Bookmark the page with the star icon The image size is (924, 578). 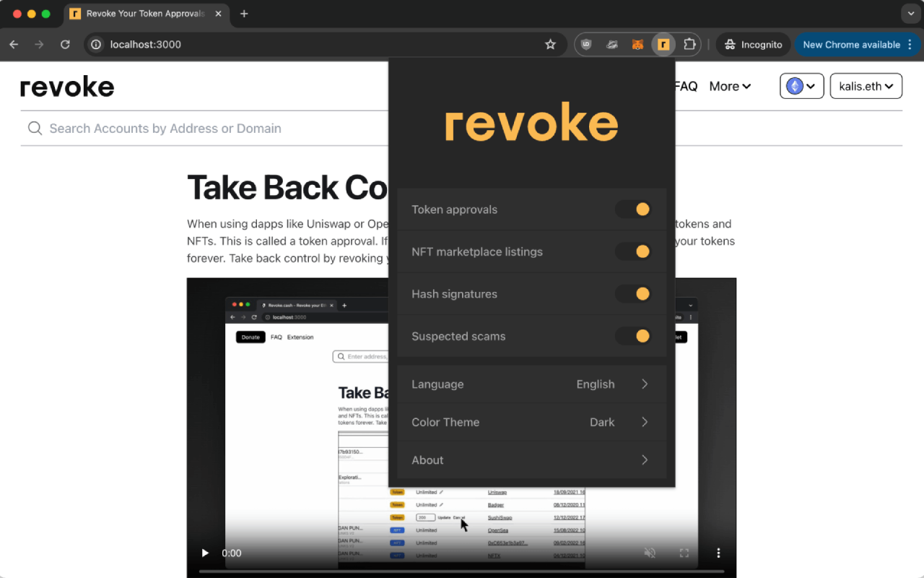coord(551,44)
